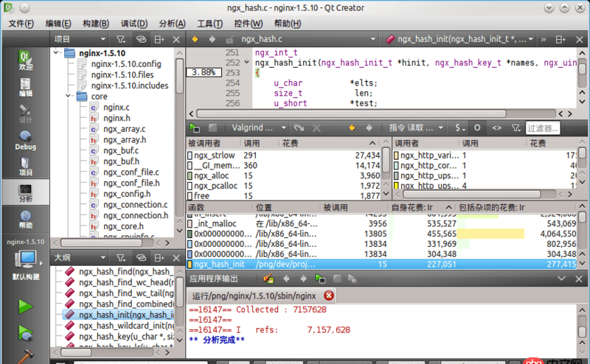Open the 帮助 (Help) mode icon
The height and width of the screenshot is (364, 590).
pyautogui.click(x=25, y=218)
